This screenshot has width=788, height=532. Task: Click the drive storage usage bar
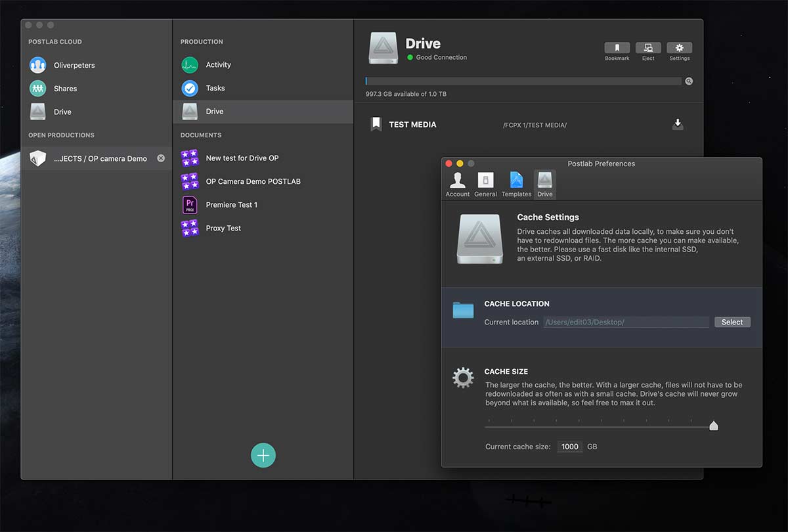coord(523,81)
